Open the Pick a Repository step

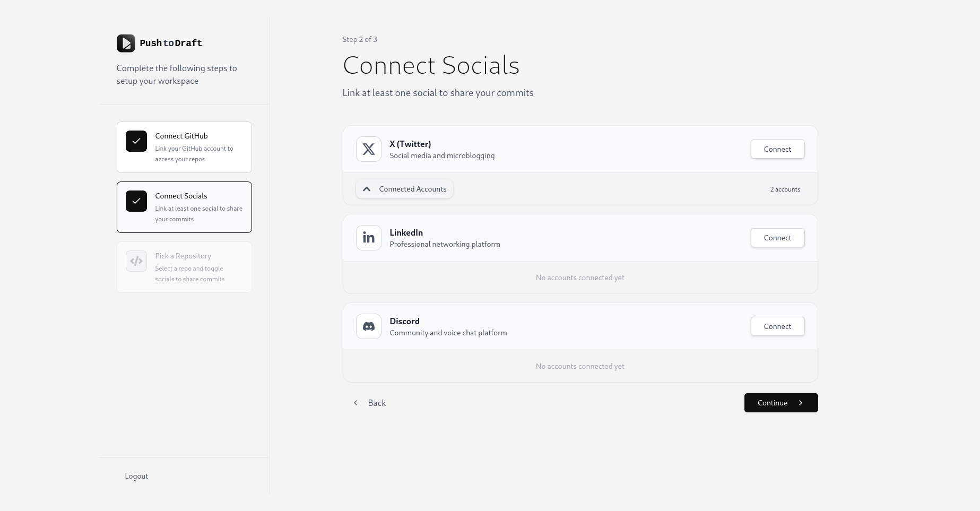coord(184,267)
